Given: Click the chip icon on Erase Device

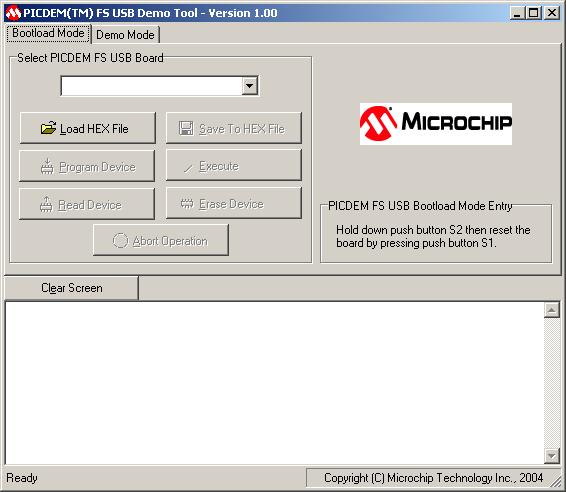Looking at the screenshot, I should pos(187,204).
